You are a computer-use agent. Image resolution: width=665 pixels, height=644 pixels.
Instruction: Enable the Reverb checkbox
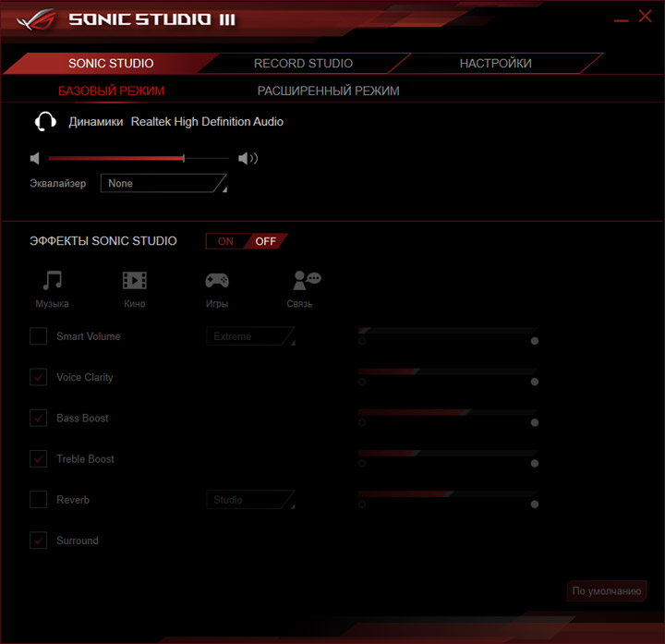(x=38, y=499)
